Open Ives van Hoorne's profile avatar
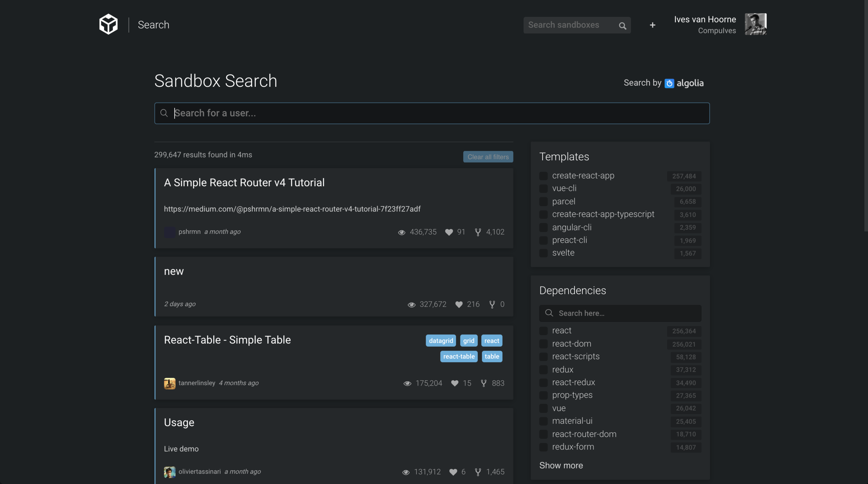This screenshot has height=484, width=868. [x=755, y=24]
